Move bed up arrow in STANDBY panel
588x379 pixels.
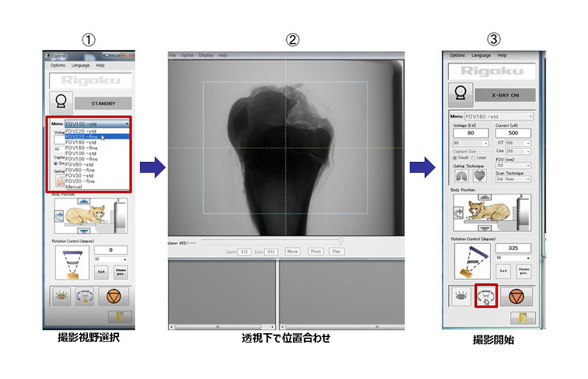(83, 201)
